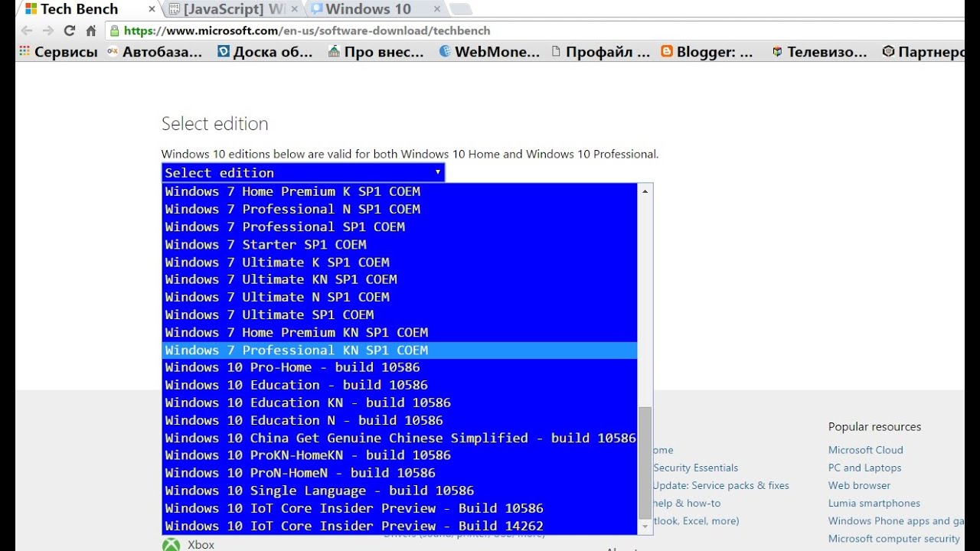Choose Windows 7 Ultimate SP1 COEM
This screenshot has height=551, width=980.
coord(400,315)
